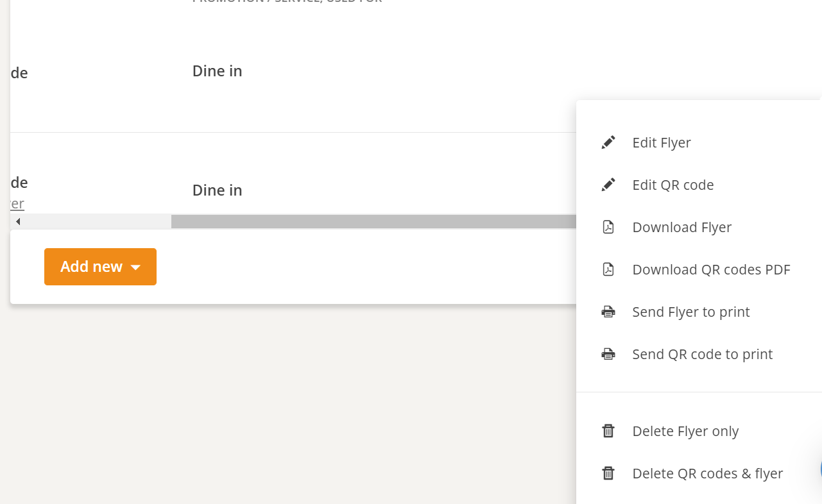Click the printer icon beside Send Flyer to print
Viewport: 822px width, 504px height.
point(608,312)
